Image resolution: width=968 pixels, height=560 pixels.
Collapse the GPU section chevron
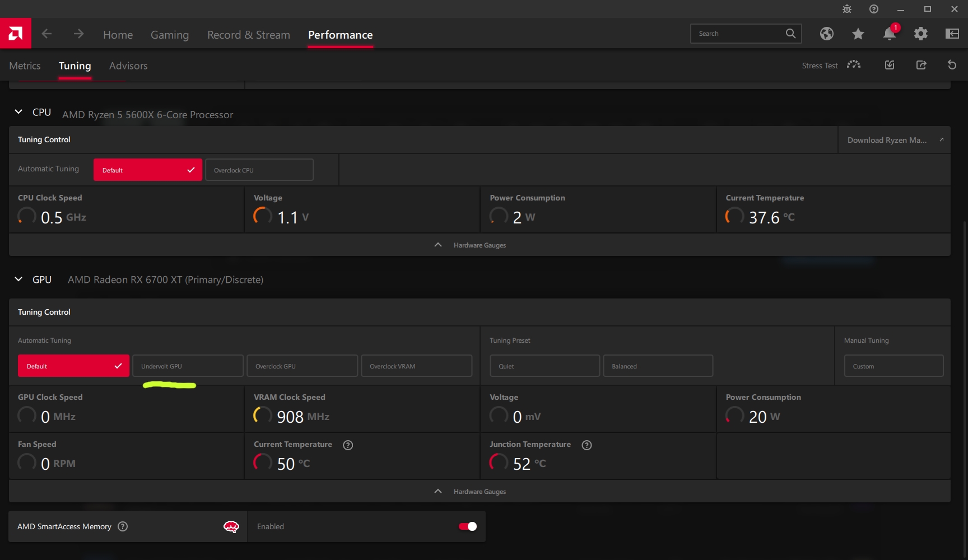coord(18,279)
